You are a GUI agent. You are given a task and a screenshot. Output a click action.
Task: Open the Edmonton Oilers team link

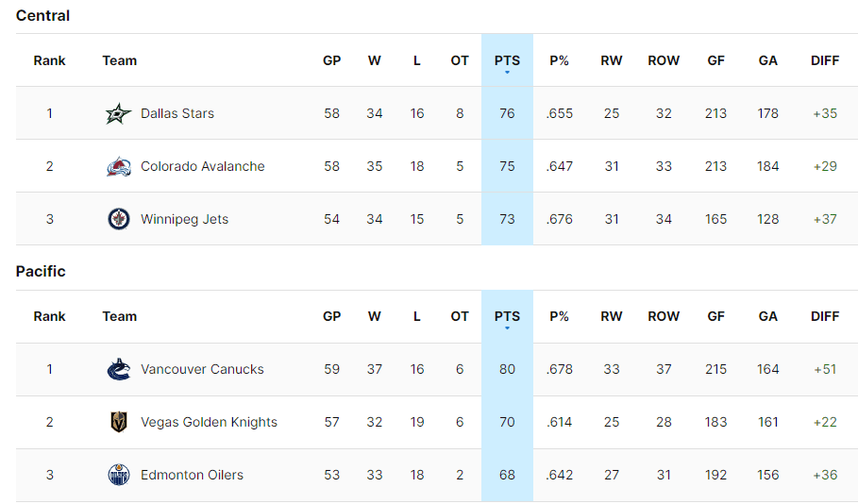click(192, 476)
